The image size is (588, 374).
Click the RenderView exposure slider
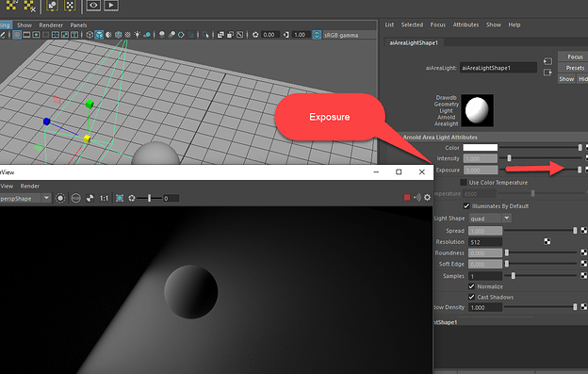[149, 198]
